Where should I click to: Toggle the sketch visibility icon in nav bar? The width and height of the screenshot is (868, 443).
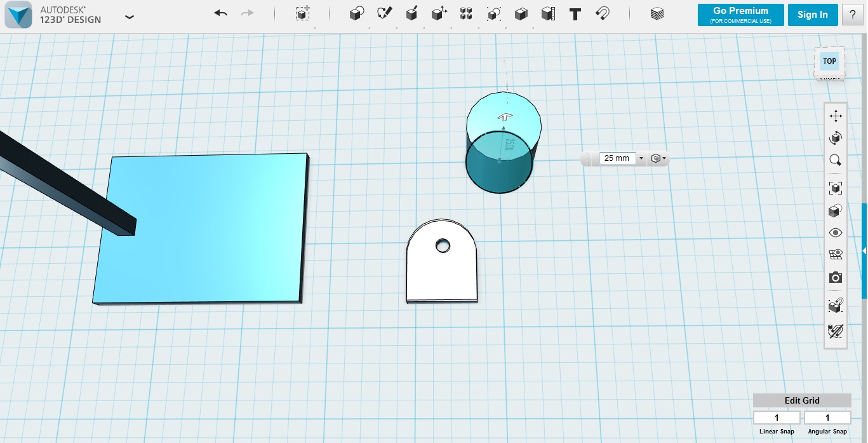pyautogui.click(x=836, y=331)
